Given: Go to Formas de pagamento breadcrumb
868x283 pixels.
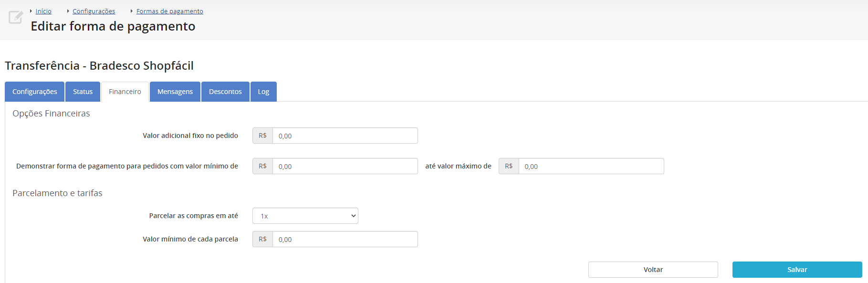Looking at the screenshot, I should pos(170,11).
